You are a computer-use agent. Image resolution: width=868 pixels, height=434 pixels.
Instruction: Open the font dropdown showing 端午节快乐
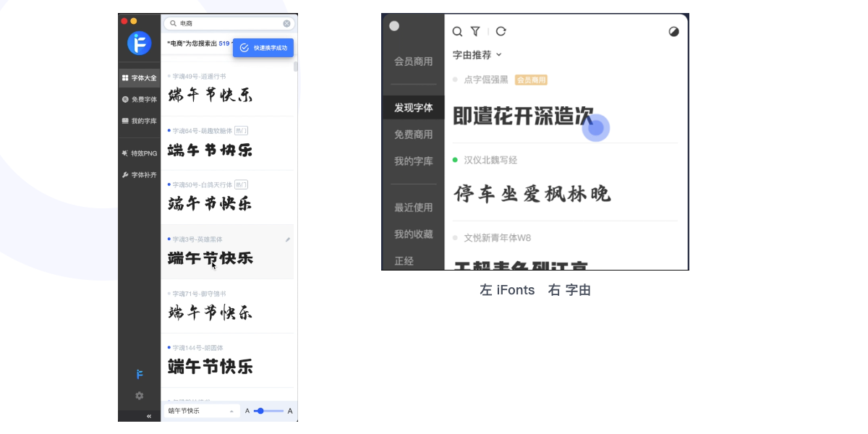(x=201, y=410)
